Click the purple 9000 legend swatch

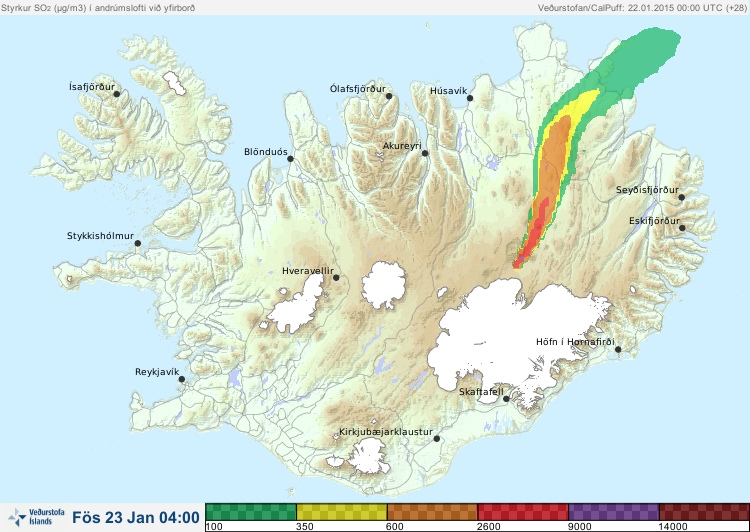click(614, 512)
